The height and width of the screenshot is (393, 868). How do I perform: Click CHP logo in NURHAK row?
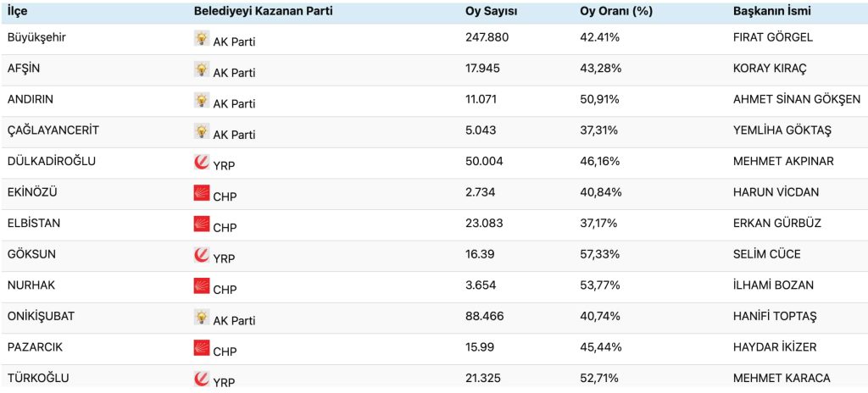[202, 286]
